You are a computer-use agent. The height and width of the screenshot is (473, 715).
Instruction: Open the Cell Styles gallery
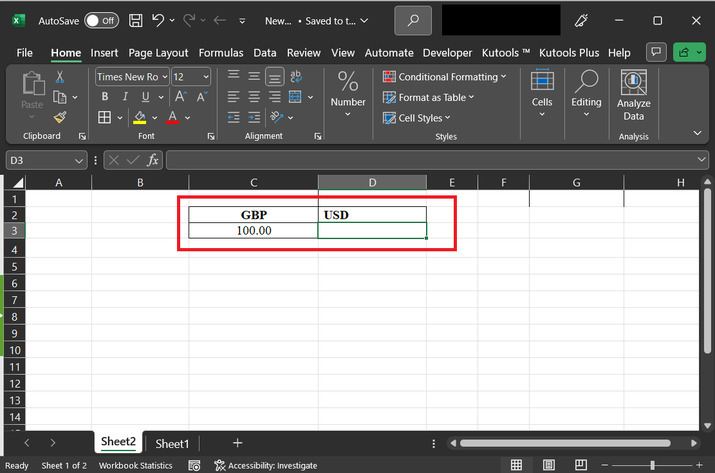coord(417,118)
